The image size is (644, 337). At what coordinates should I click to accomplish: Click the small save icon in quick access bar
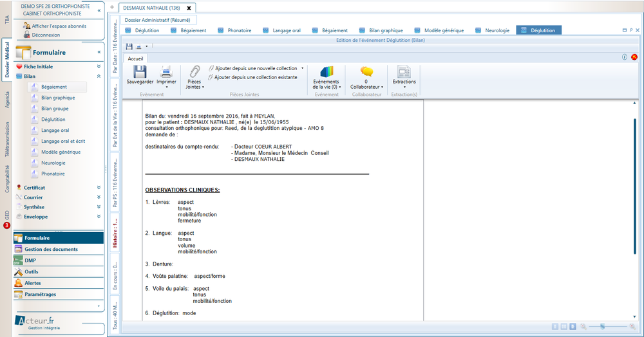tap(129, 47)
